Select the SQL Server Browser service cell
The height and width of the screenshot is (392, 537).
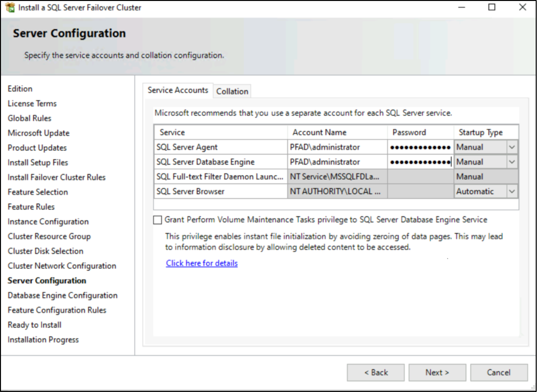pyautogui.click(x=221, y=192)
